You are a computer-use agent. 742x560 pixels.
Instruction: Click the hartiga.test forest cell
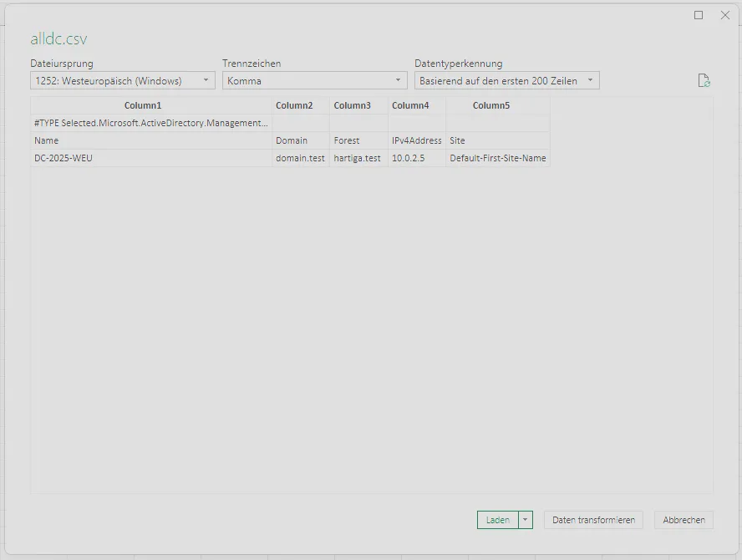[357, 158]
